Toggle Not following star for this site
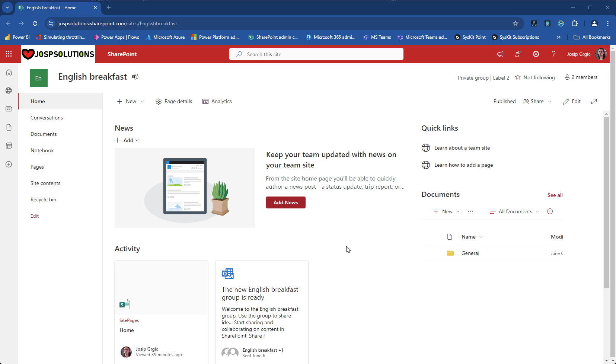The width and height of the screenshot is (616, 364). [518, 77]
